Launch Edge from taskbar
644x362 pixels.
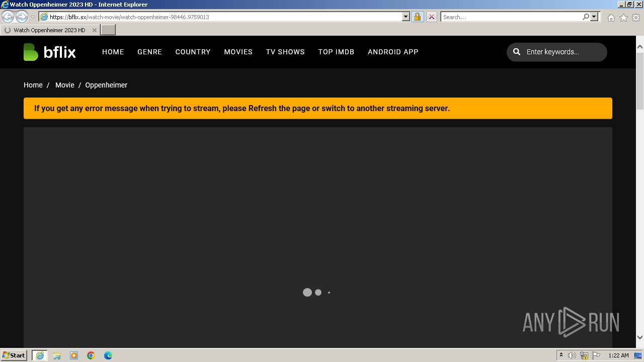point(108,355)
